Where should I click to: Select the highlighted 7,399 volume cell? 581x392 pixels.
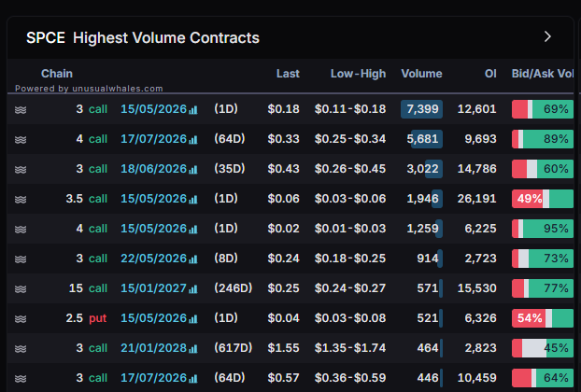[421, 109]
